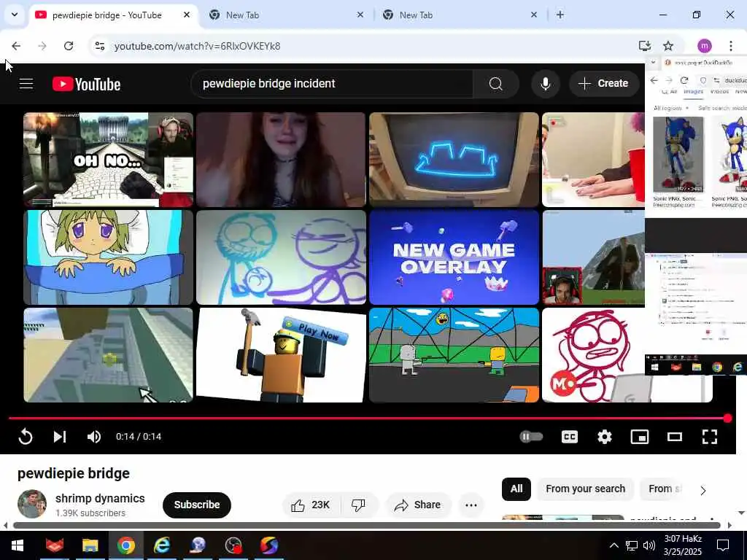Open the YouTube hamburger guide menu
The width and height of the screenshot is (747, 560).
tap(26, 84)
